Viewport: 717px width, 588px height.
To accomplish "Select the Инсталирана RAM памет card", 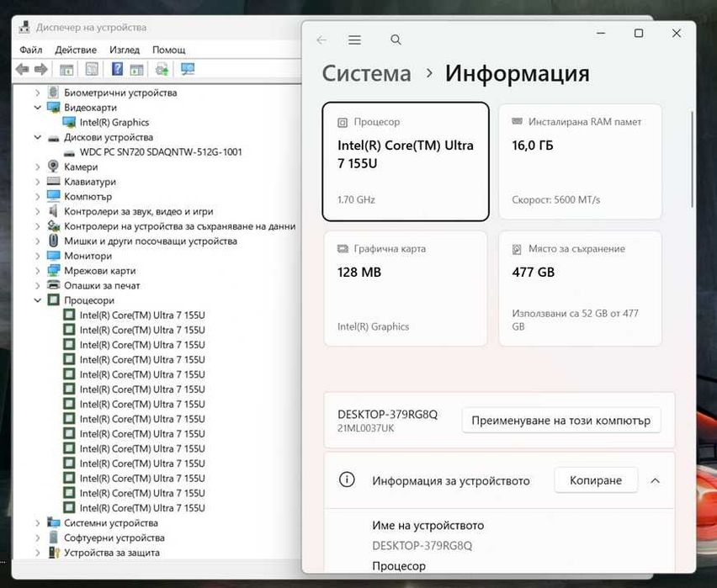I will (580, 162).
